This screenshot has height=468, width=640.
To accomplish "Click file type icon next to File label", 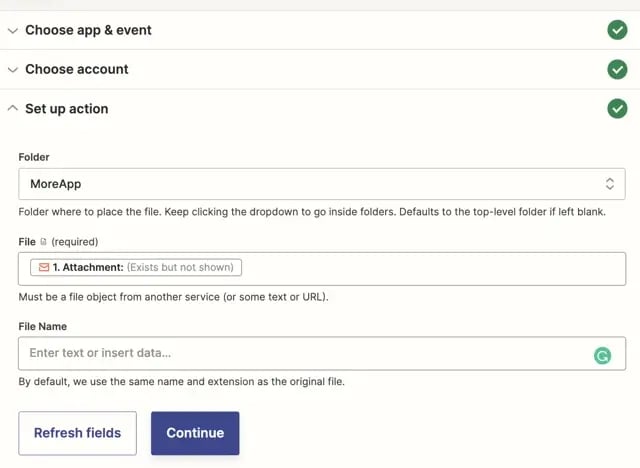I will tap(44, 242).
